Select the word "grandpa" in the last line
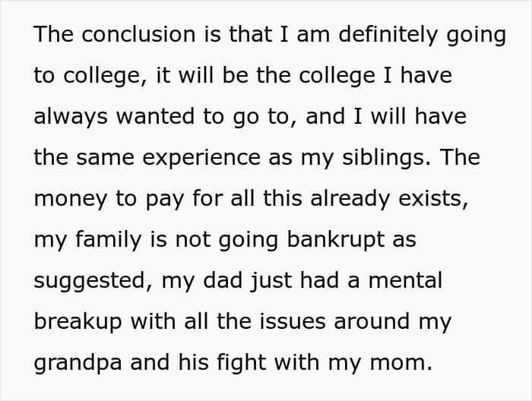This screenshot has width=532, height=401. (74, 363)
